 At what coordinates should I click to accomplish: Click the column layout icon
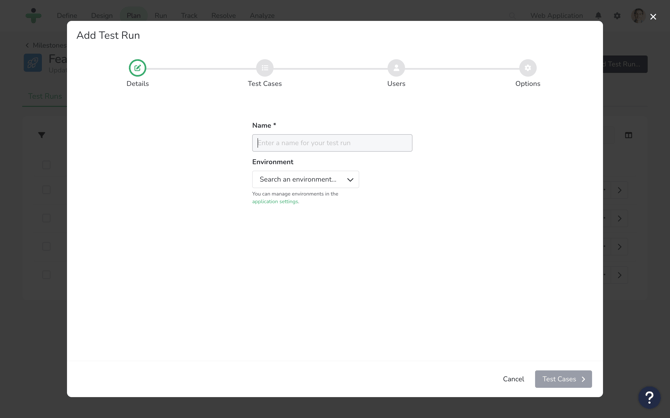point(628,135)
